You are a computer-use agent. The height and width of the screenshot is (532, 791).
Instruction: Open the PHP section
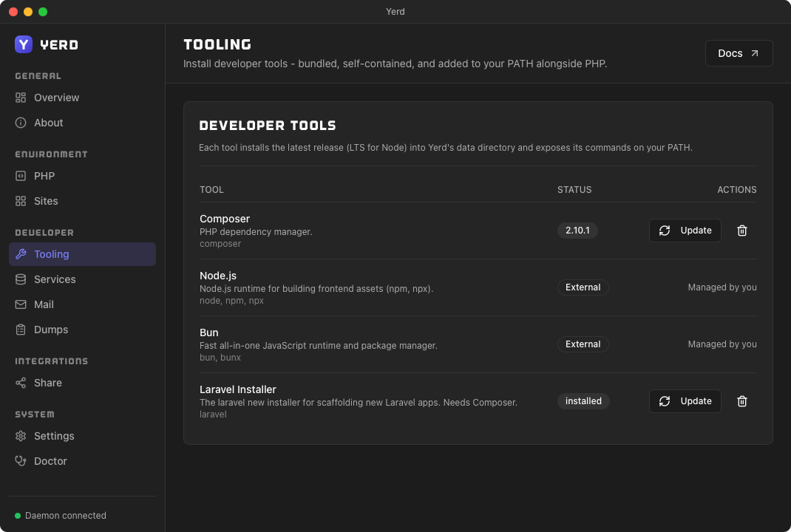[x=82, y=176]
